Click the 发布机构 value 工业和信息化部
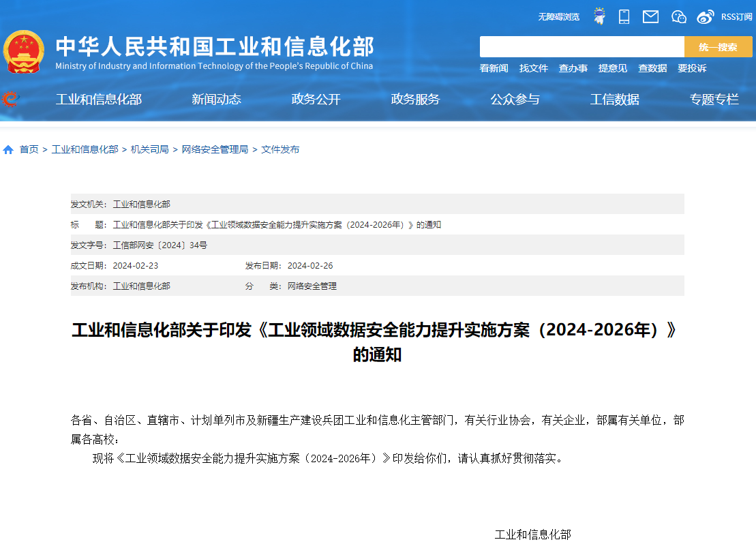 point(141,286)
